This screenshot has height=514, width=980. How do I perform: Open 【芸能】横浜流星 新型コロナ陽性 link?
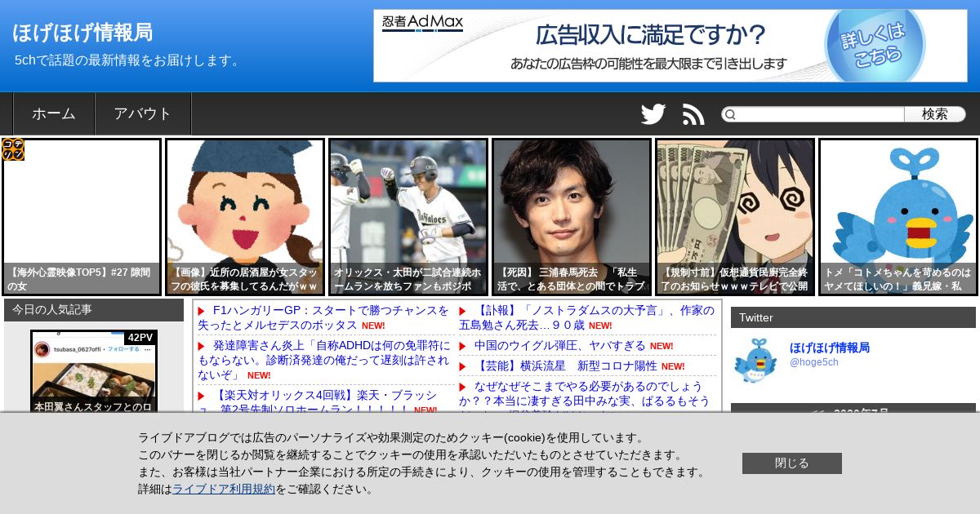[565, 366]
